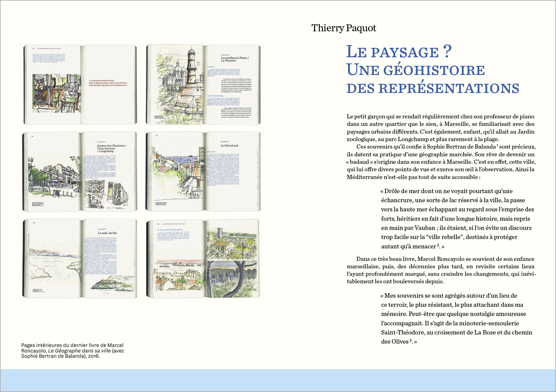This screenshot has width=556, height=392.
Task: Click the 'Drôle de mer' block quote
Action: tap(457, 219)
